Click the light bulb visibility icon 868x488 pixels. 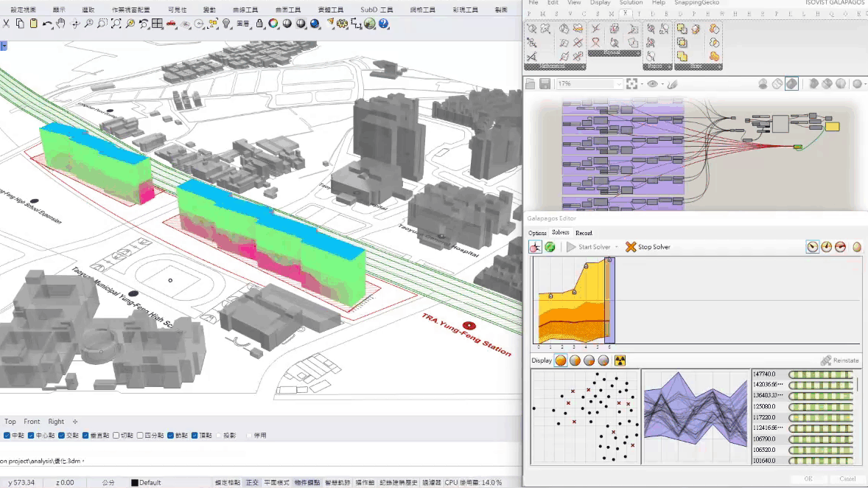coord(227,24)
